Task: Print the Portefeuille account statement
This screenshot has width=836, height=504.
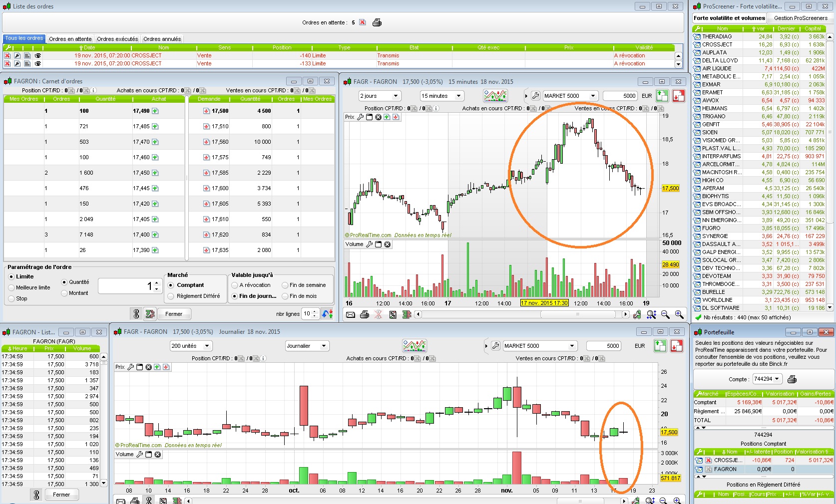Action: pyautogui.click(x=792, y=379)
